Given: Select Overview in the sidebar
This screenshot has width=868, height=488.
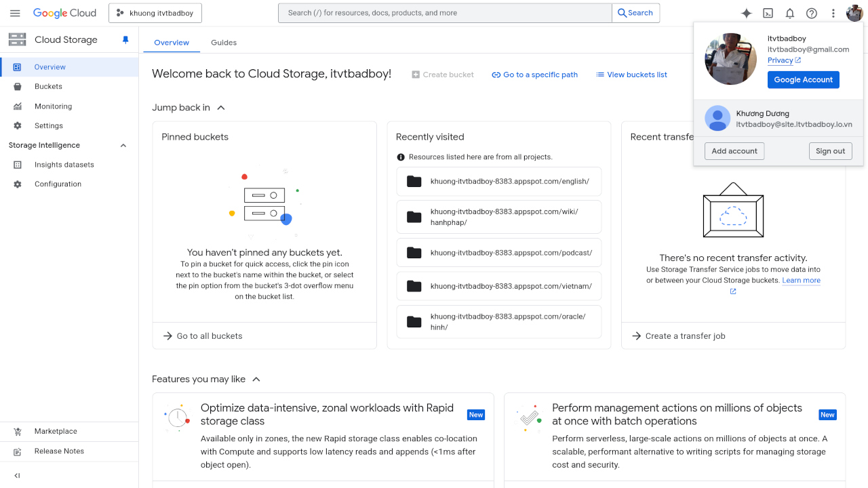Looking at the screenshot, I should click(69, 67).
